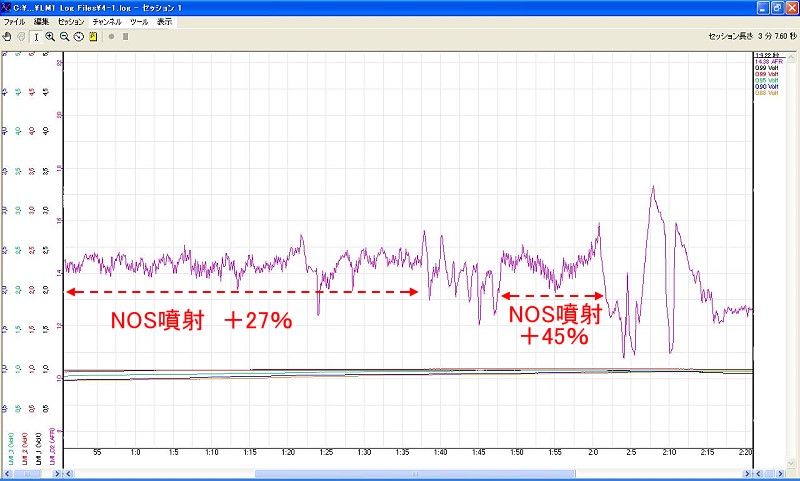
Task: Click the graph timeline scroll right arrow
Action: pyautogui.click(x=747, y=474)
